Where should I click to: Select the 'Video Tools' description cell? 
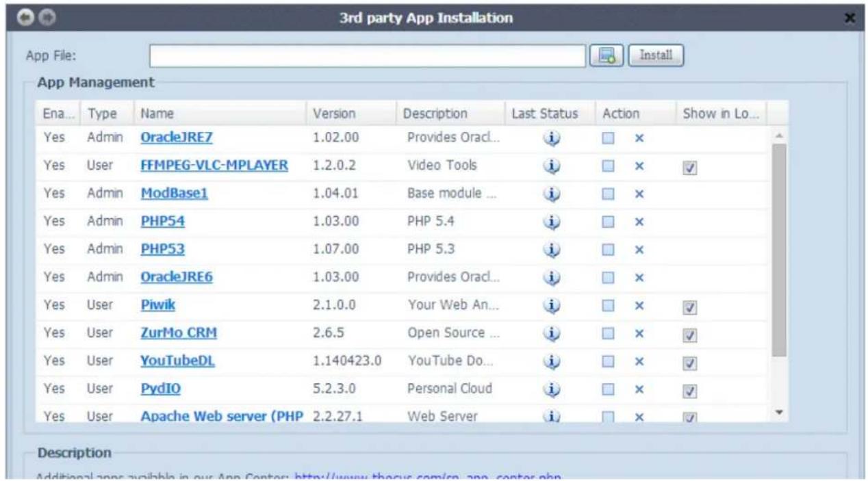[x=442, y=166]
